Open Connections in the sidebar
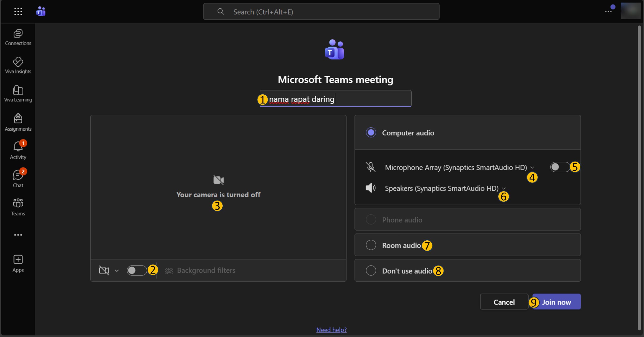 pos(18,37)
